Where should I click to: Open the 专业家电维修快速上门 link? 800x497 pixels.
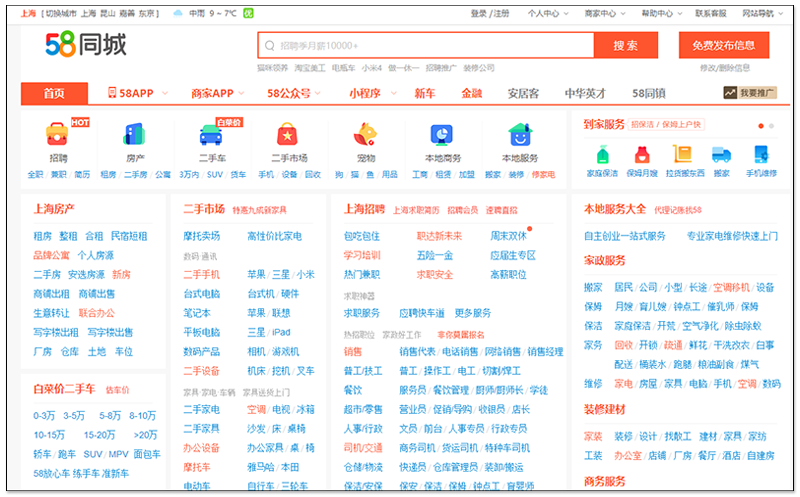click(732, 236)
